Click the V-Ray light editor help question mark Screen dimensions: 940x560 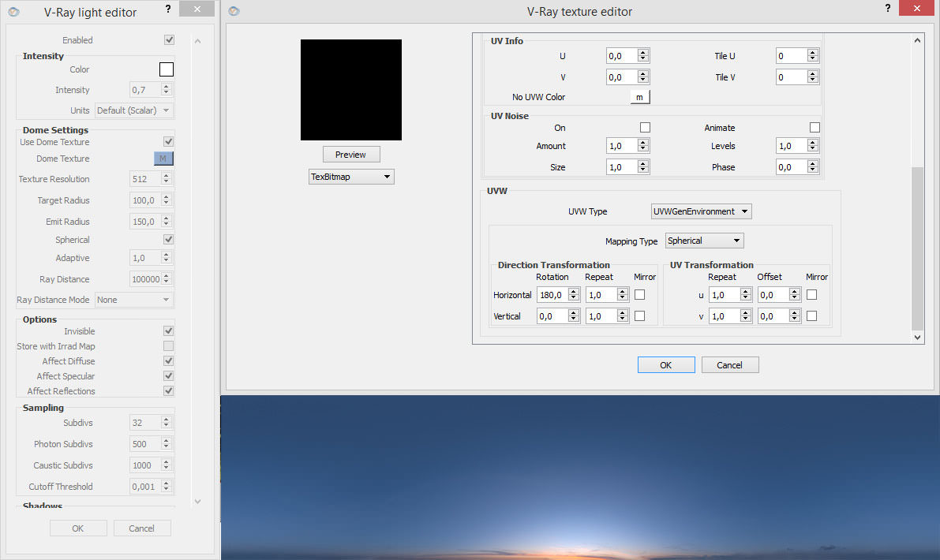[167, 9]
